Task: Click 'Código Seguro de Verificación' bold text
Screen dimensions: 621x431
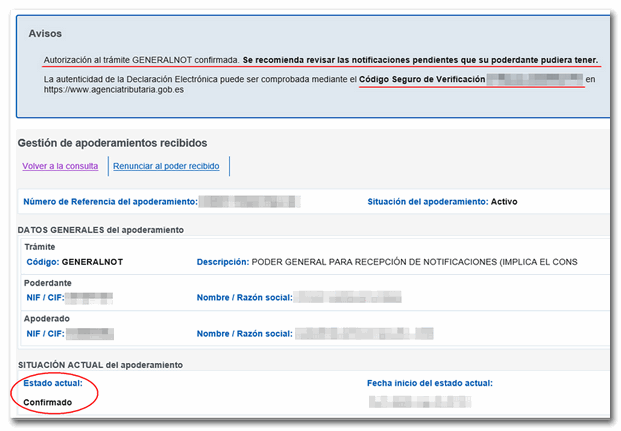Action: (422, 79)
